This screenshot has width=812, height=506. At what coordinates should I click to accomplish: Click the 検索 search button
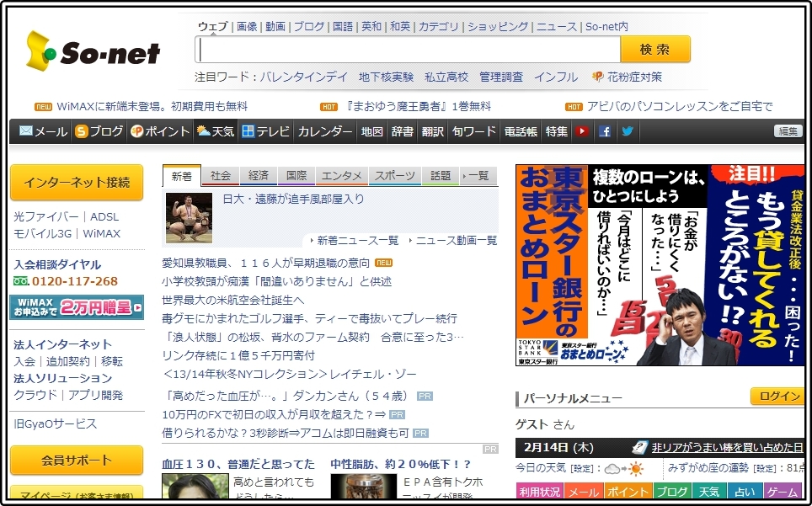[655, 49]
